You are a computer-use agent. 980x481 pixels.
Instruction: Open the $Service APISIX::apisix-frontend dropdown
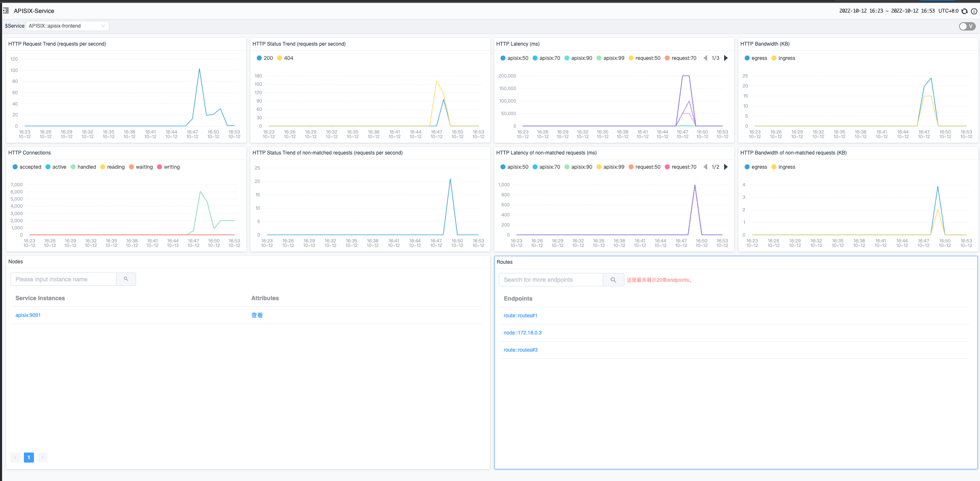click(67, 26)
